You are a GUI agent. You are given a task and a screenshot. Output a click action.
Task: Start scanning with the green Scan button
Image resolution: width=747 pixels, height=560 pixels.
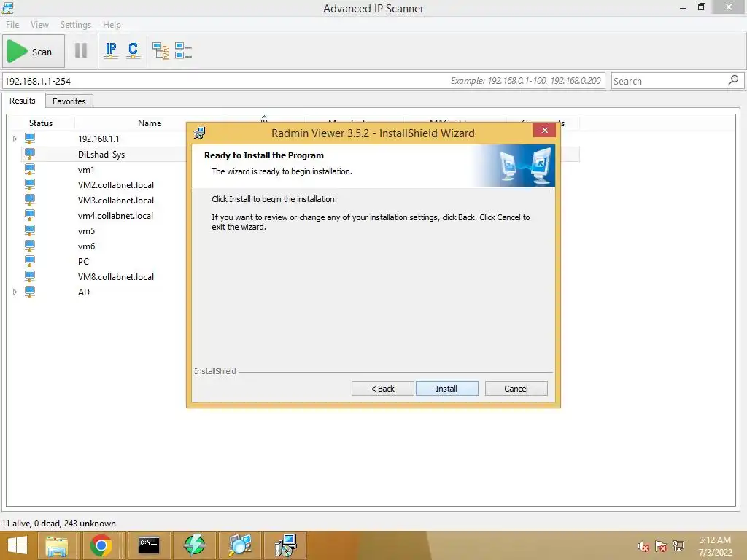point(34,52)
